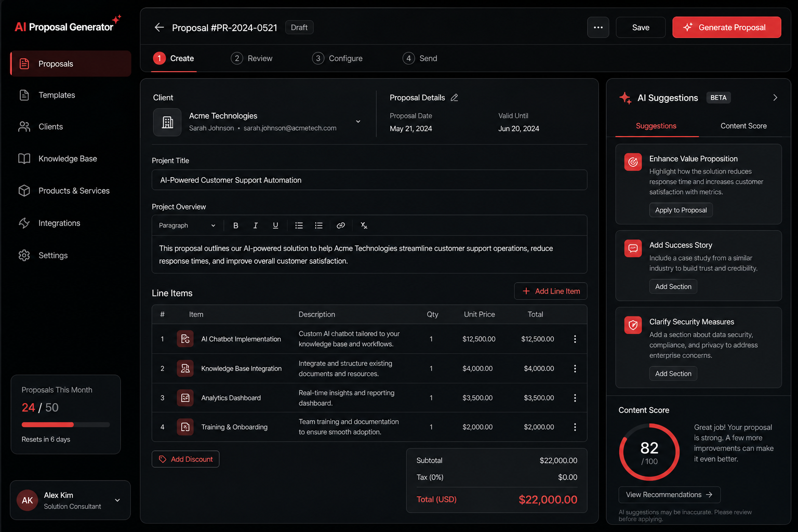
Task: Click the AK user avatar
Action: point(27,500)
